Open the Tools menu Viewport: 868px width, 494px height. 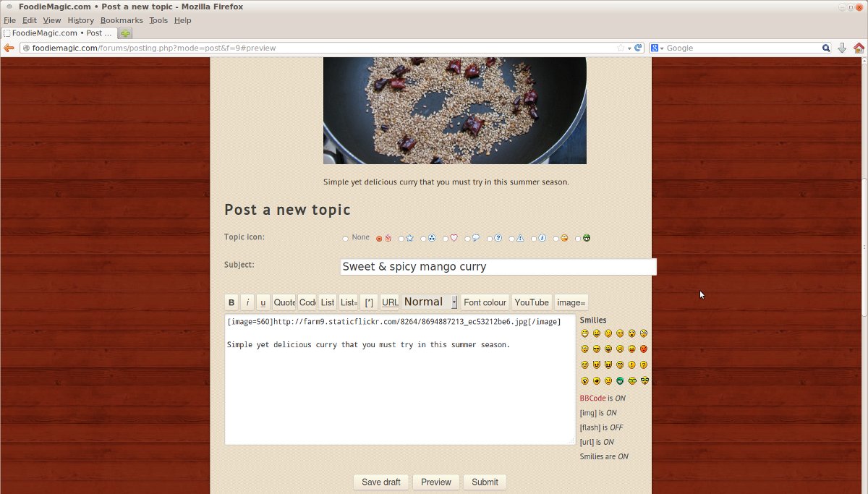pos(158,20)
